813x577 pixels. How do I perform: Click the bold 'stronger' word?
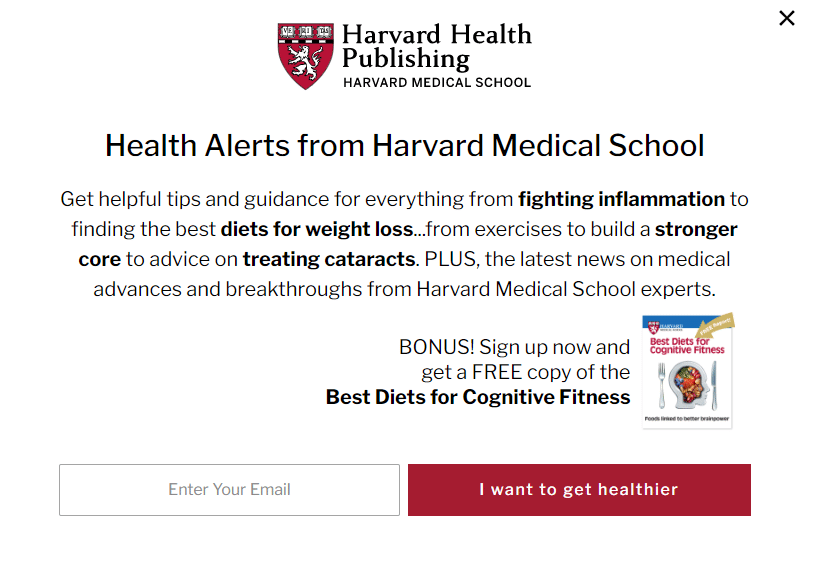696,229
